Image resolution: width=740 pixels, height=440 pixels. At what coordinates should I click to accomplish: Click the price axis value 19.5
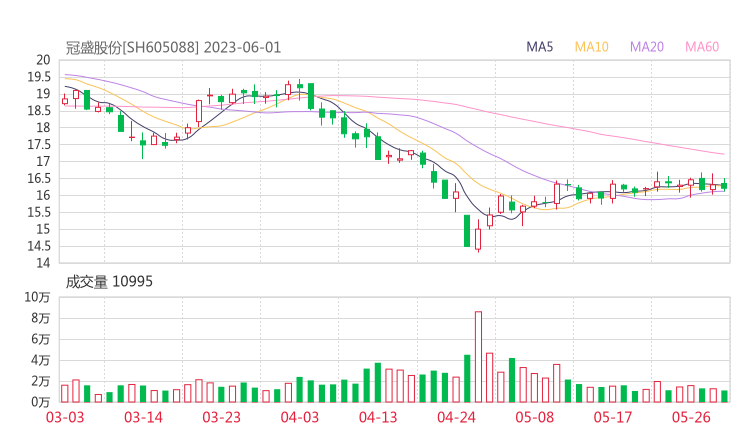(39, 77)
